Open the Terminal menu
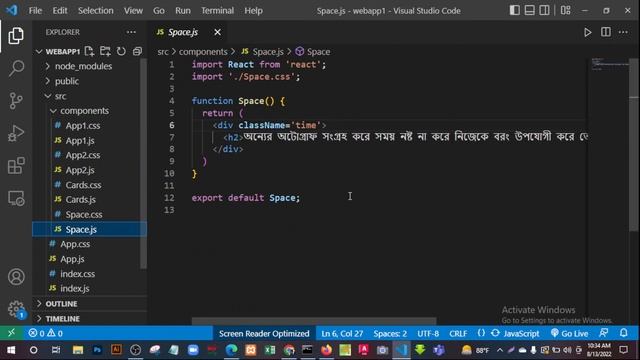 point(217,11)
